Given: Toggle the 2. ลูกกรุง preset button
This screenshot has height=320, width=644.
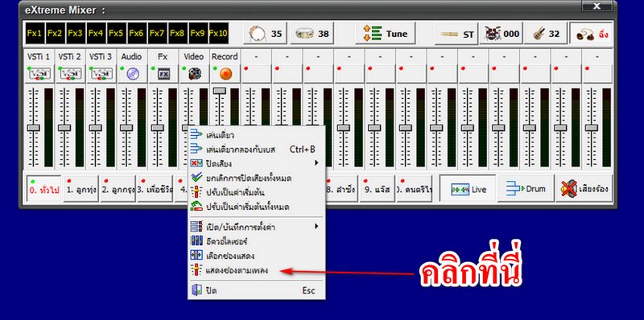Looking at the screenshot, I should 118,189.
